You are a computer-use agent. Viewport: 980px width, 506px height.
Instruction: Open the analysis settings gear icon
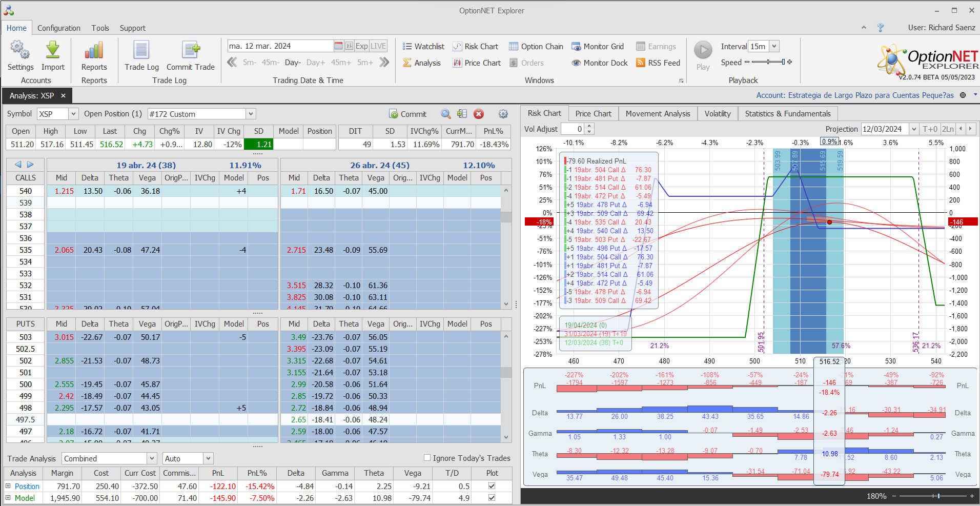coord(503,114)
